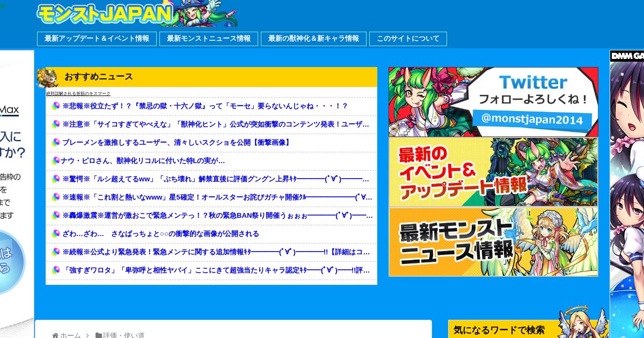Image resolution: width=644 pixels, height=338 pixels.
Task: Open news: ※悲報※役立たず!?『禁忌の獄・十六ノ獄』
Action: [x=205, y=106]
